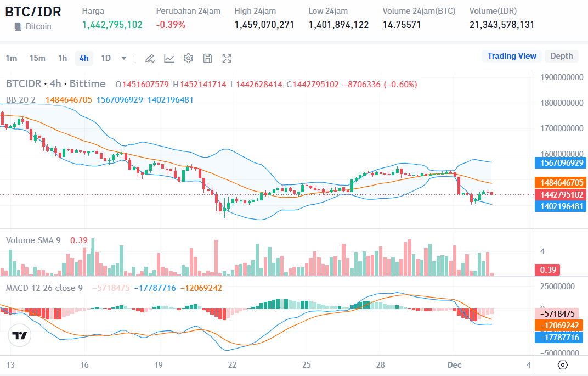
Task: Switch to the 1D timeframe
Action: [x=106, y=58]
